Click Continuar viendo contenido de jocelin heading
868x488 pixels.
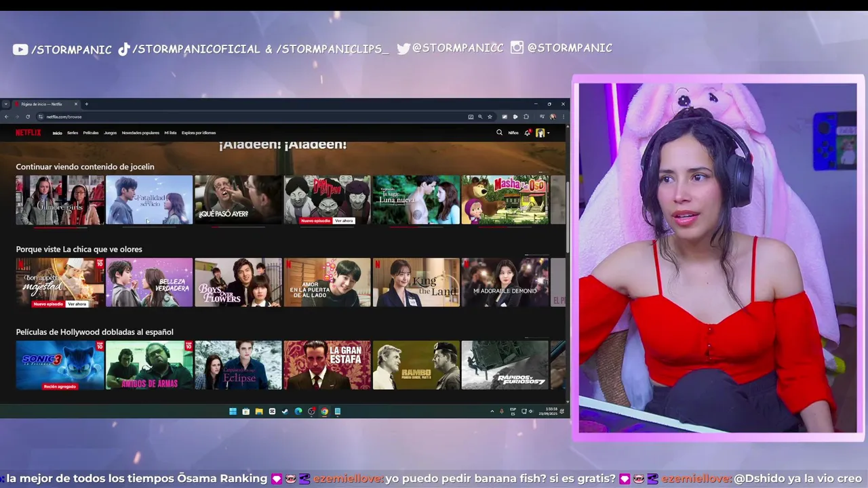point(85,167)
